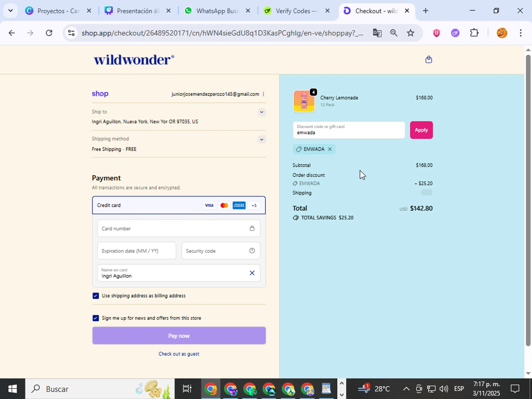
Task: Show the +5 more payment cards
Action: pyautogui.click(x=254, y=205)
